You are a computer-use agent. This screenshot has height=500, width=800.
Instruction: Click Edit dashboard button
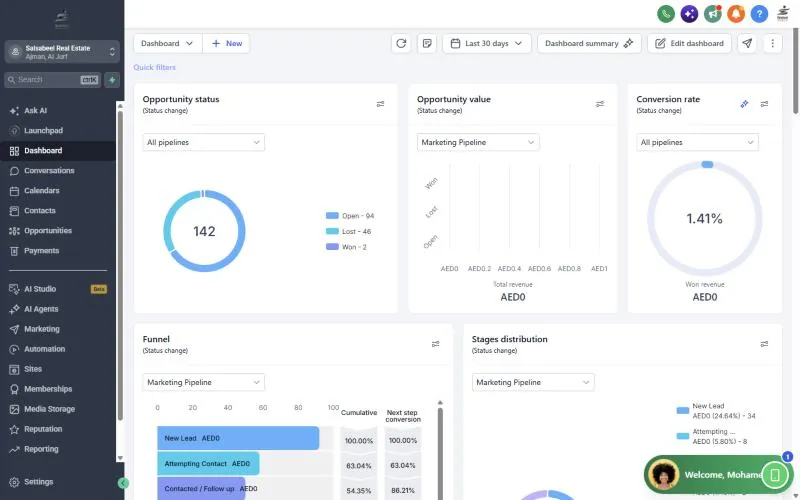[x=689, y=43]
